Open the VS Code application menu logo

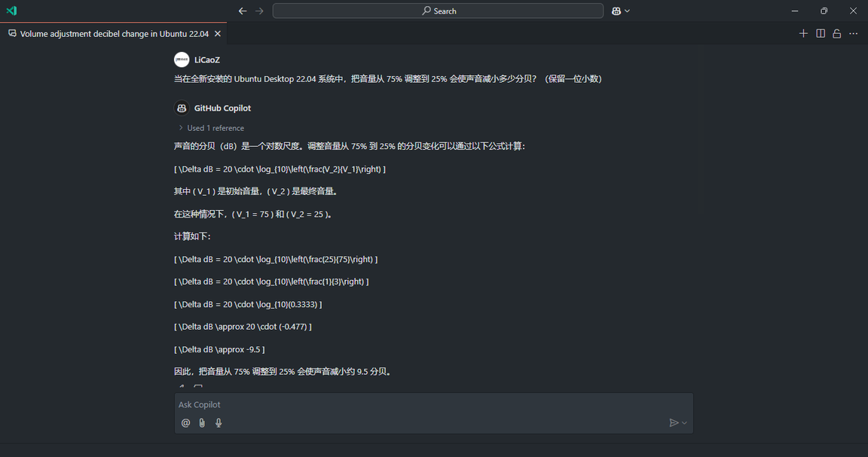click(x=11, y=11)
